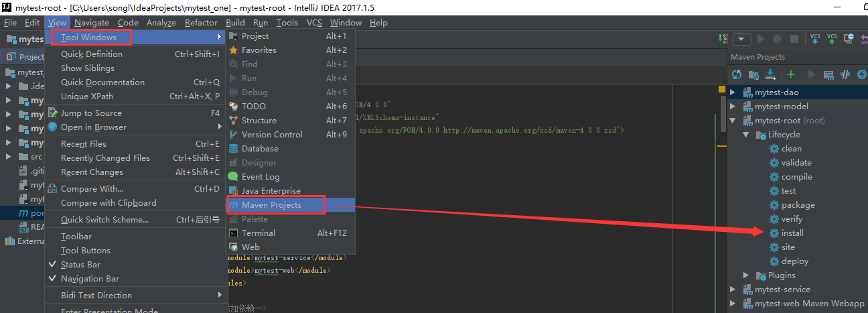Open Database tool window entry
868x313 pixels.
click(289, 149)
